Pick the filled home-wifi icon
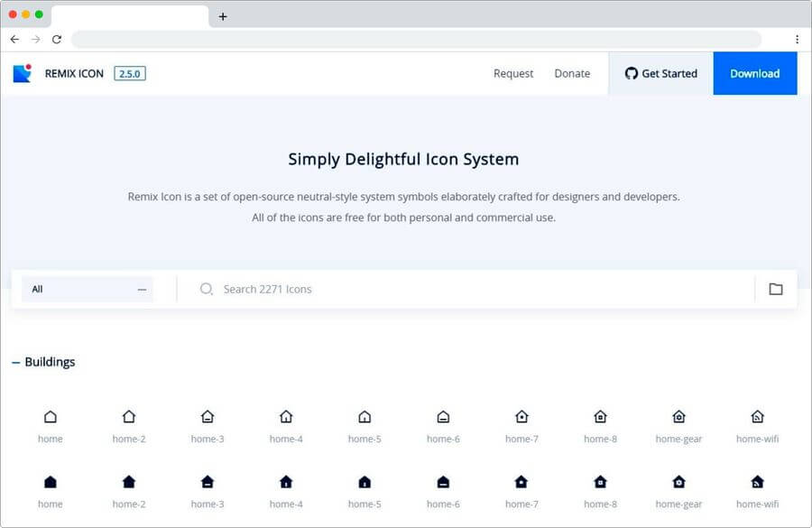 click(x=758, y=482)
